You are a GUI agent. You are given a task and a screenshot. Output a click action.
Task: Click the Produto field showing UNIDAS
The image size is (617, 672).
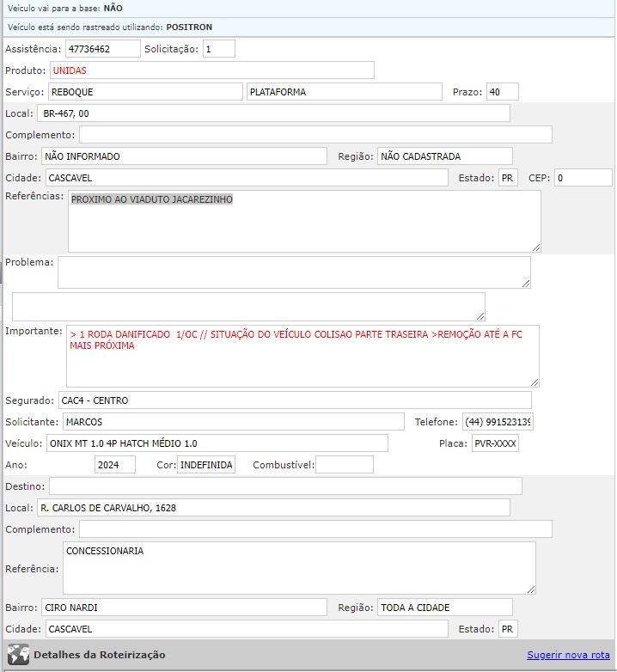(211, 70)
